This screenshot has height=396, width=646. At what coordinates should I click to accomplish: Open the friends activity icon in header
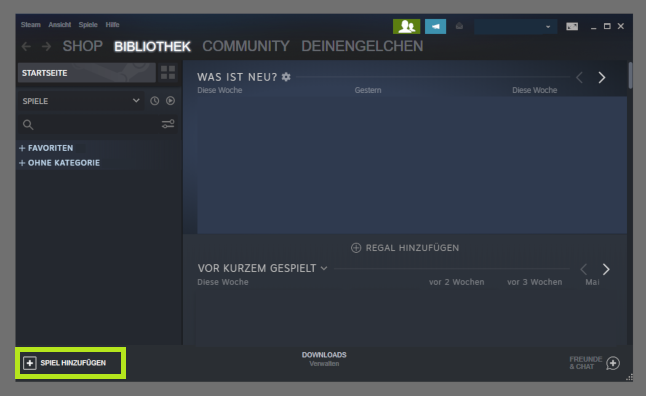click(x=406, y=26)
